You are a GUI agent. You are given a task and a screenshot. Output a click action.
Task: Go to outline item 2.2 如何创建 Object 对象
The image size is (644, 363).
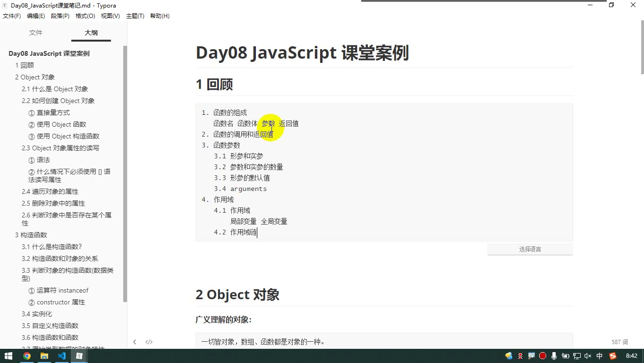coord(58,101)
